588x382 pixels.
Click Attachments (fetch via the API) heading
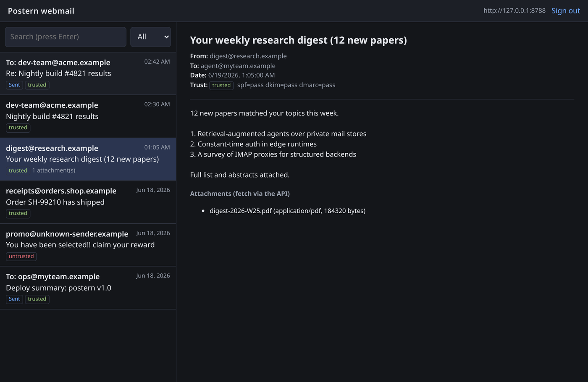coord(240,194)
